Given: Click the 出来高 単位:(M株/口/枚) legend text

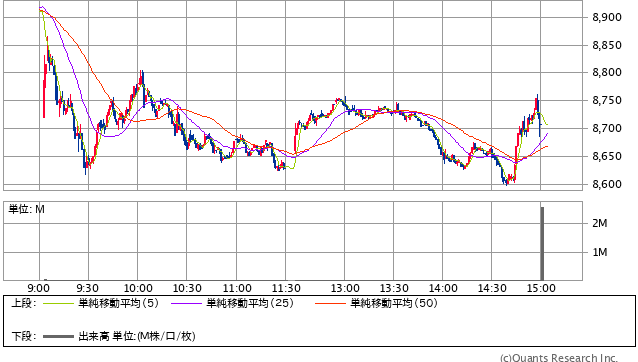Looking at the screenshot, I should [x=137, y=336].
